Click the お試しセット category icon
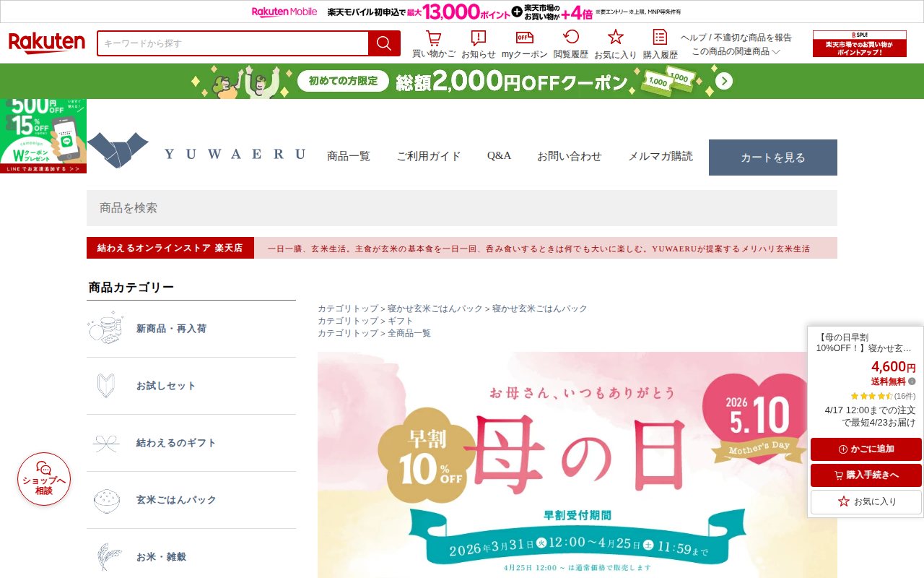924x578 pixels. pyautogui.click(x=105, y=386)
